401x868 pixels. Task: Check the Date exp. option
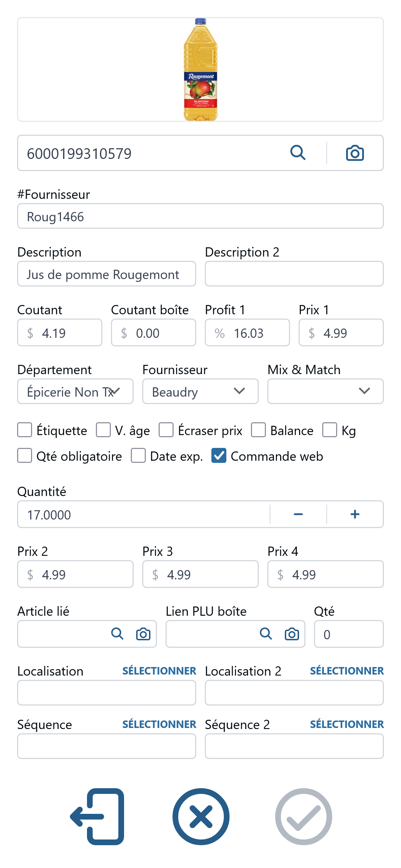(x=138, y=456)
